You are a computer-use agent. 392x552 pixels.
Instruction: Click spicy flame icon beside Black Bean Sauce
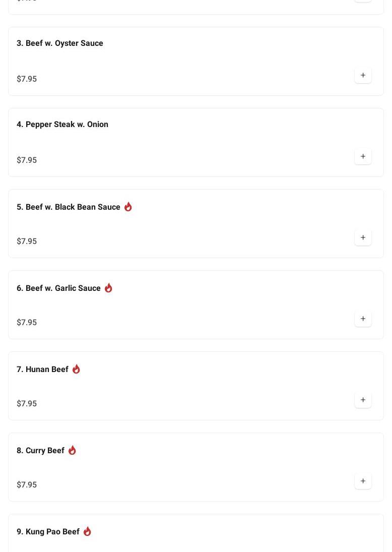[128, 207]
